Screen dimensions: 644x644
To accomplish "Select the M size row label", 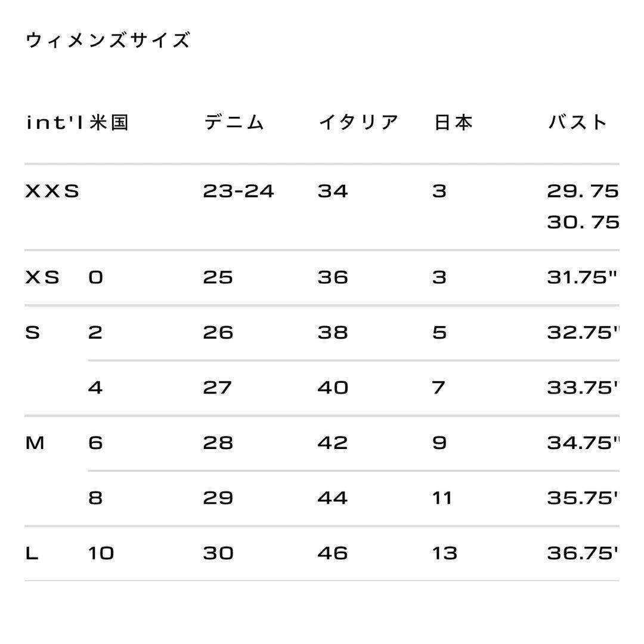I will coord(35,442).
